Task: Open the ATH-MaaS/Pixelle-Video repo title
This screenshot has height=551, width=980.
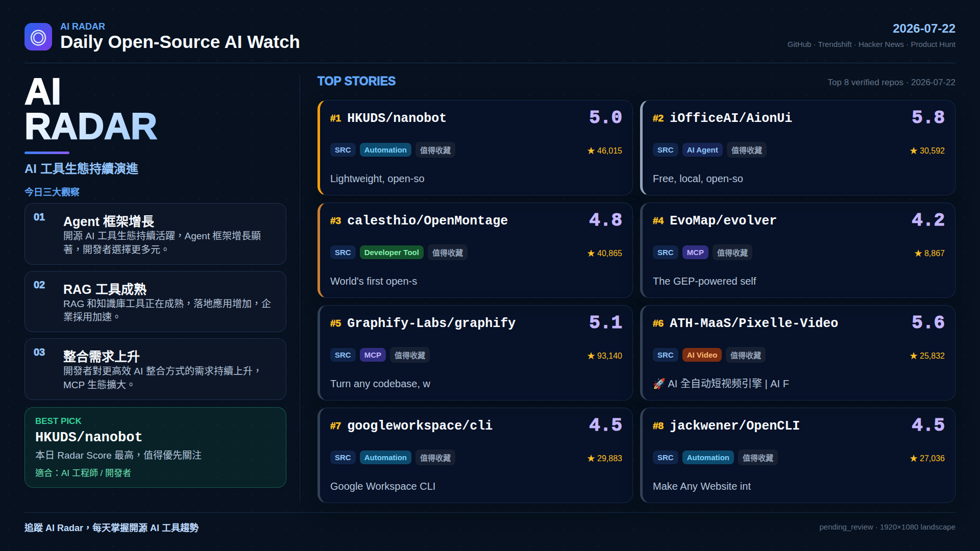Action: point(753,323)
